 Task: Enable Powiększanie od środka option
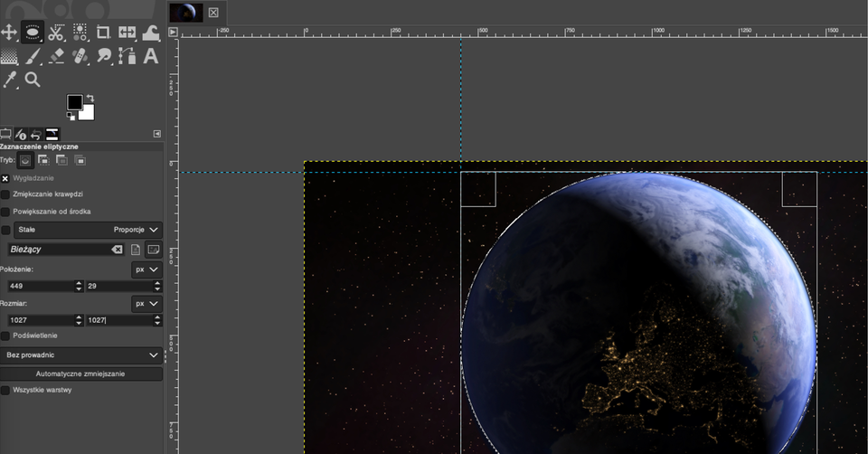tap(5, 212)
